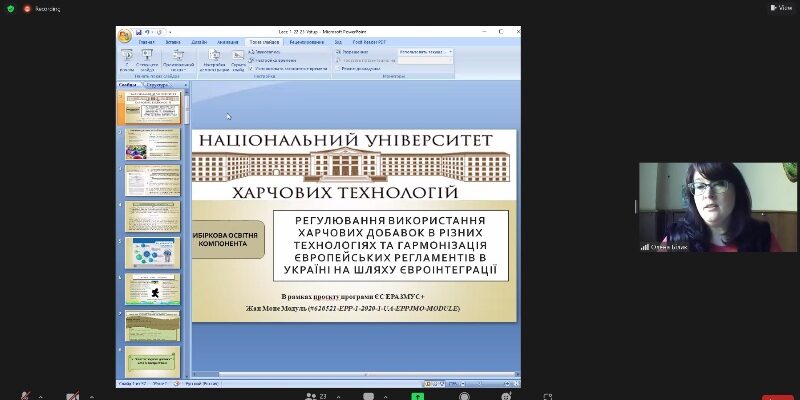Select slide 1 thumbnail in panel

(x=153, y=108)
